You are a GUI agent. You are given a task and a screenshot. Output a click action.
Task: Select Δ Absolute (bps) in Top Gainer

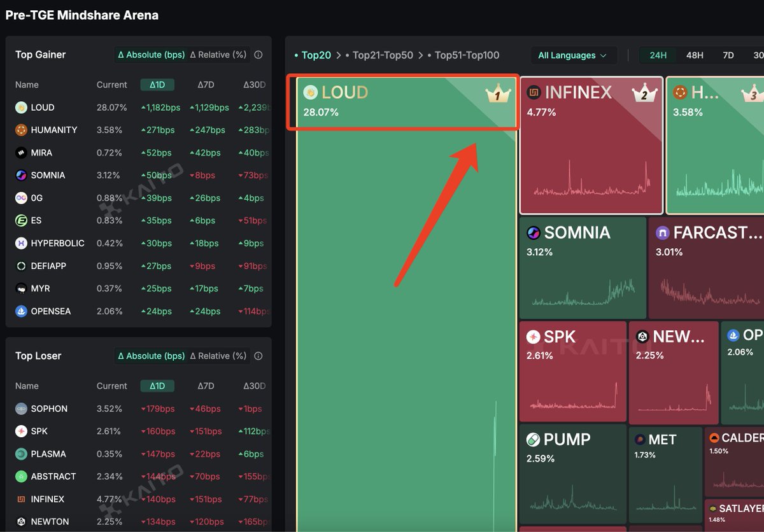tap(152, 55)
